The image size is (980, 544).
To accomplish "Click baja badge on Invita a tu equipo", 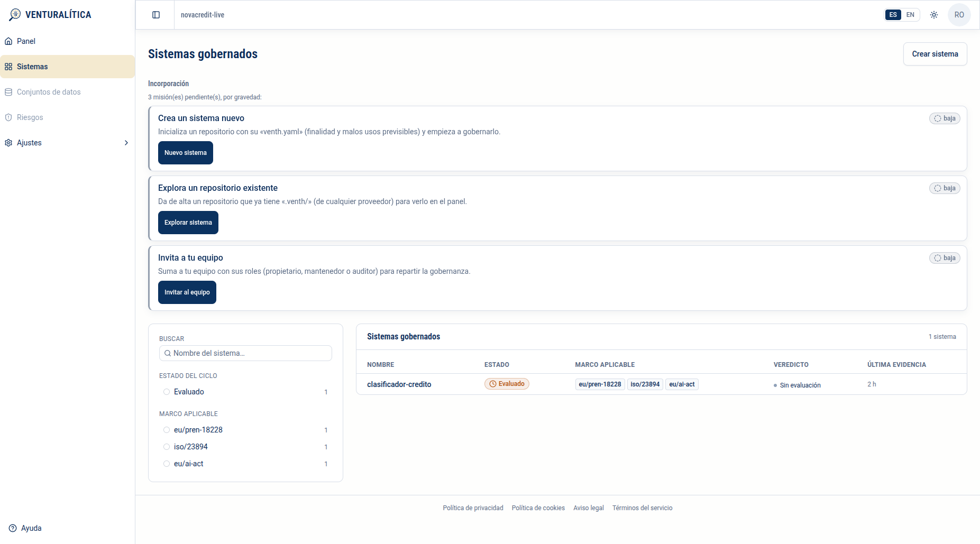I will (x=945, y=258).
